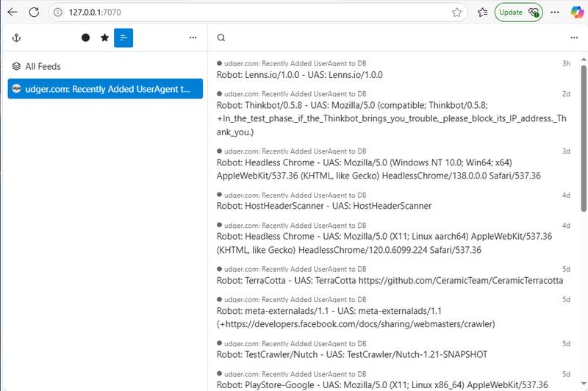Image resolution: width=588 pixels, height=391 pixels.
Task: Reload the page with refresh icon
Action: [35, 12]
